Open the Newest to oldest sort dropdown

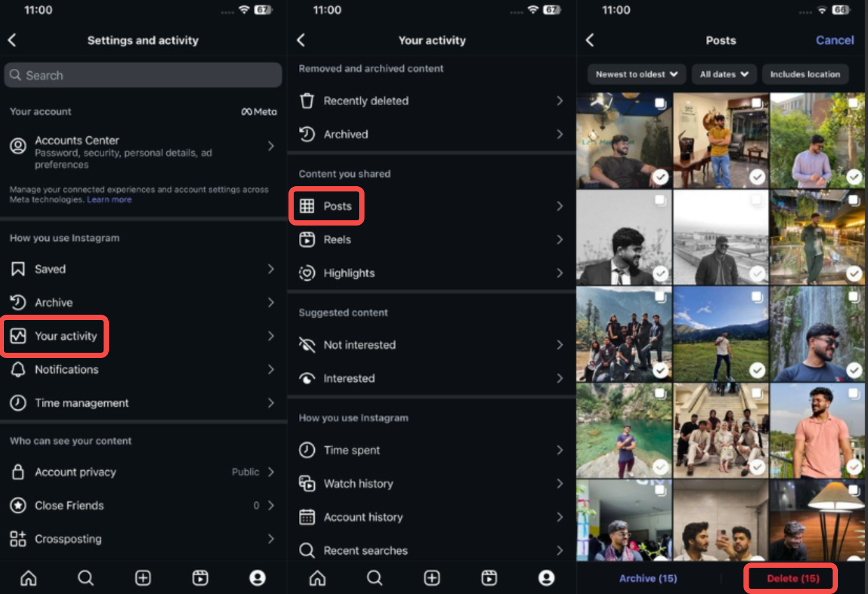click(637, 74)
